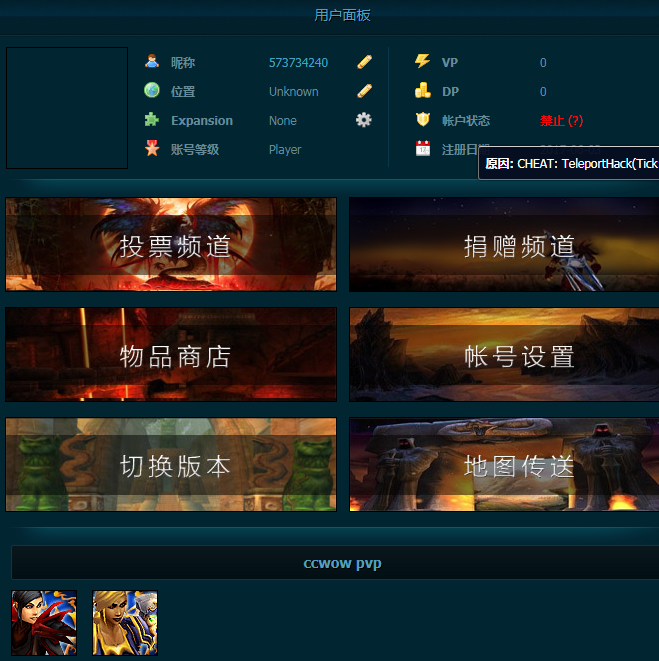
Task: Click the green puzzle Expansion icon
Action: (x=152, y=120)
